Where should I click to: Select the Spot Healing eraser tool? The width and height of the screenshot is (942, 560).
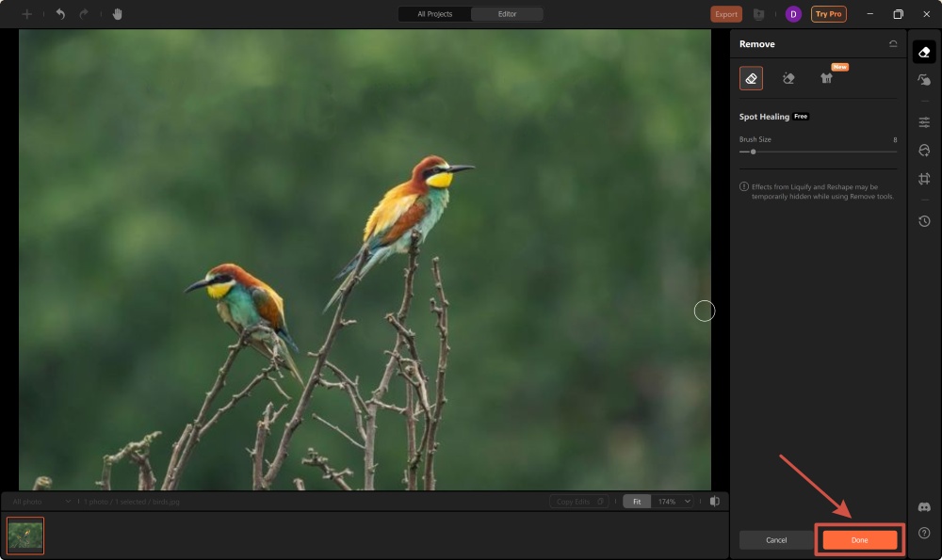coord(750,78)
